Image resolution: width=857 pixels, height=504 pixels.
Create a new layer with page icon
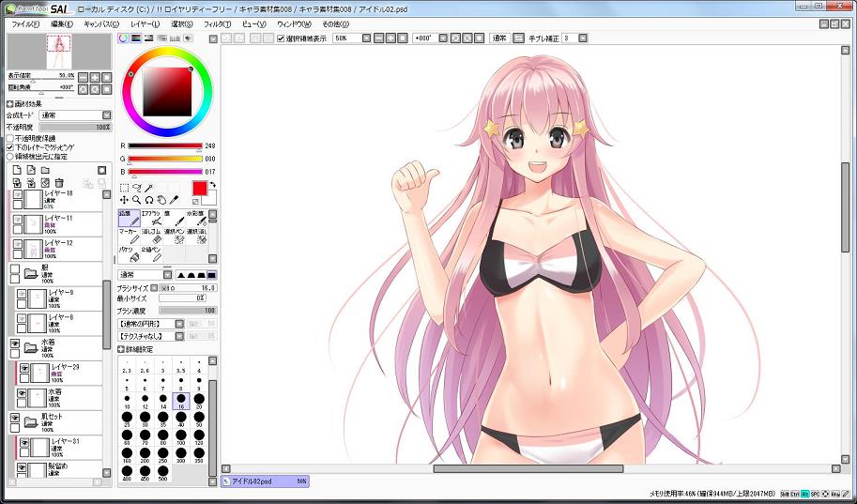16,170
